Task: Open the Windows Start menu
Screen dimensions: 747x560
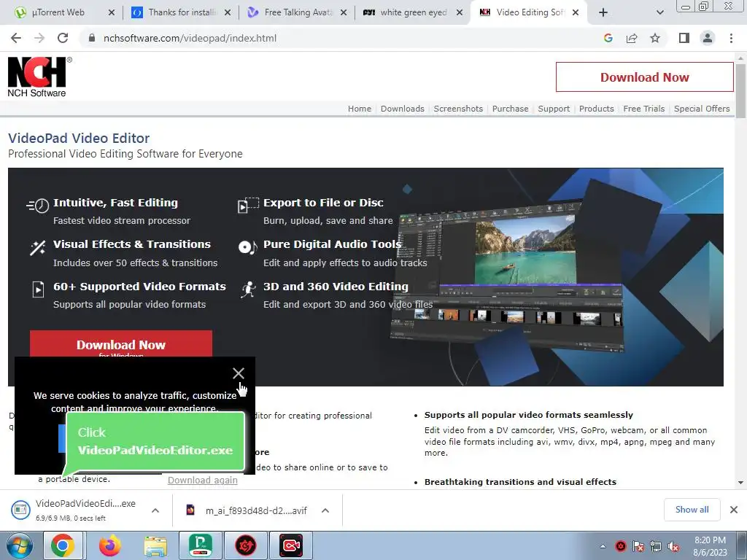Action: [x=20, y=545]
